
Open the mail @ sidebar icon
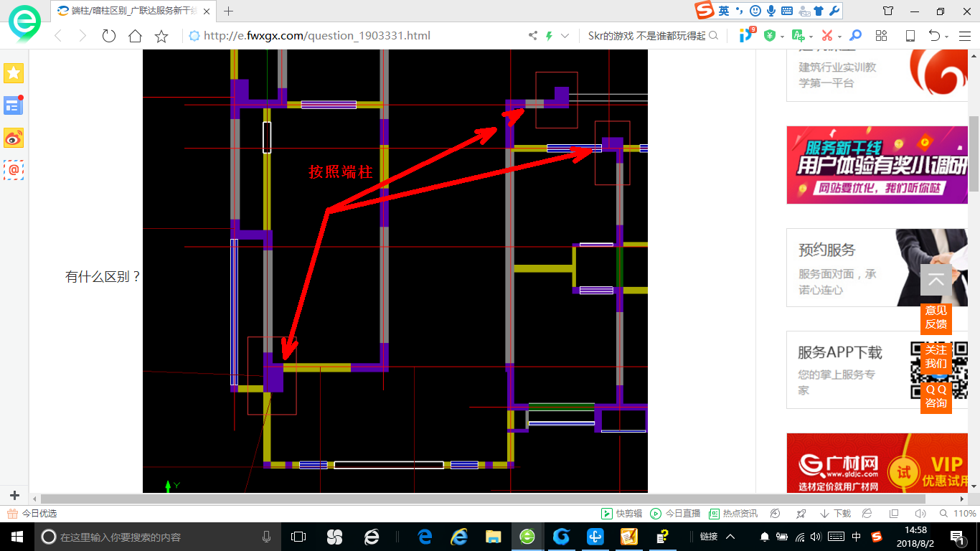14,170
